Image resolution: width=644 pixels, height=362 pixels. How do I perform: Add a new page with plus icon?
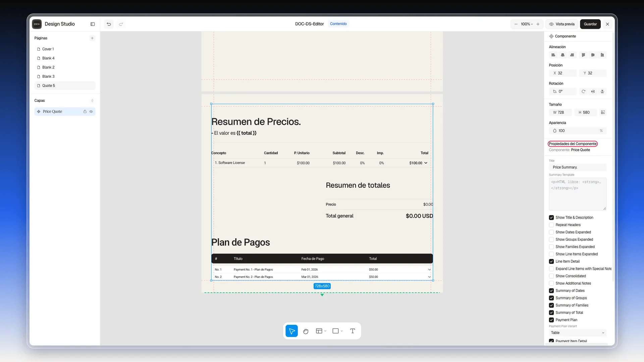[x=92, y=38]
